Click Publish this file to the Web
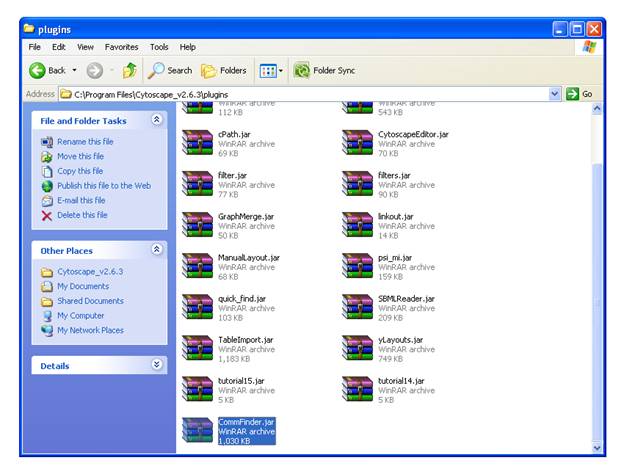Viewport: 624px width, 474px height. pyautogui.click(x=104, y=186)
